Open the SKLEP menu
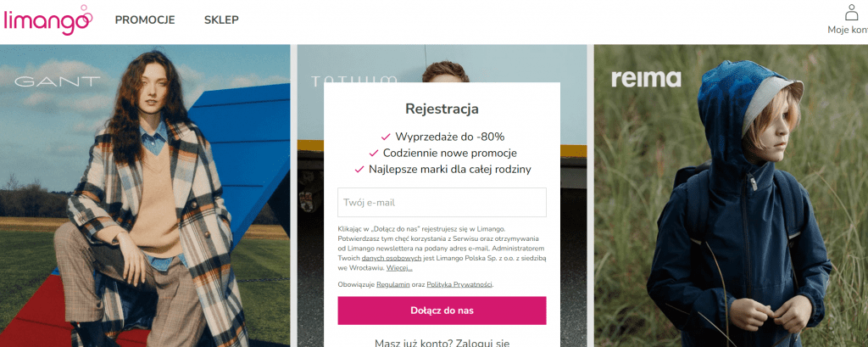The width and height of the screenshot is (868, 347). click(x=221, y=20)
